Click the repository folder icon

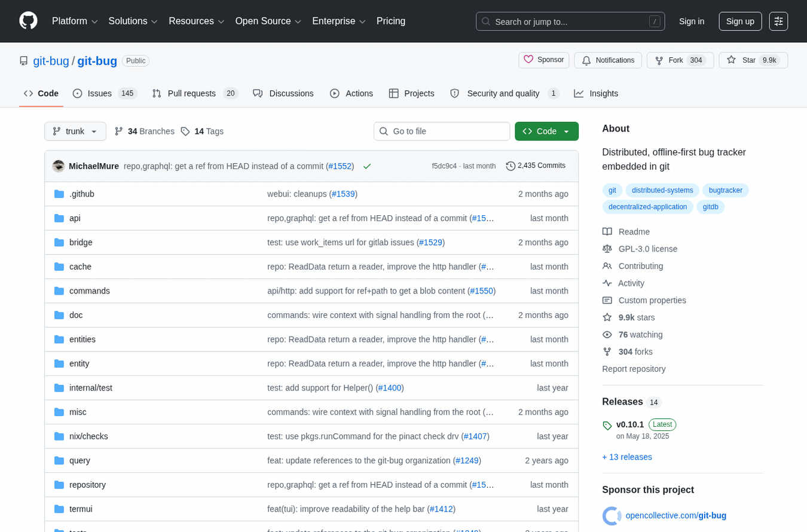pos(59,485)
